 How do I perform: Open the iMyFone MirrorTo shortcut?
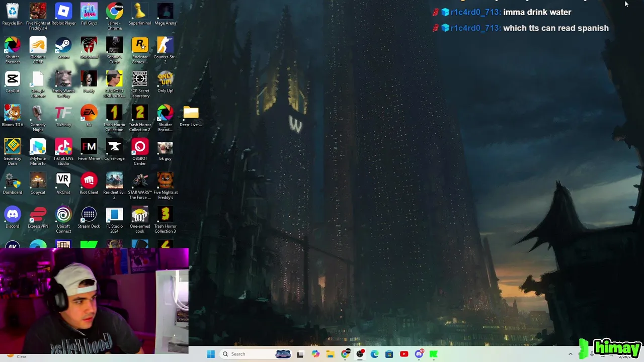click(38, 152)
